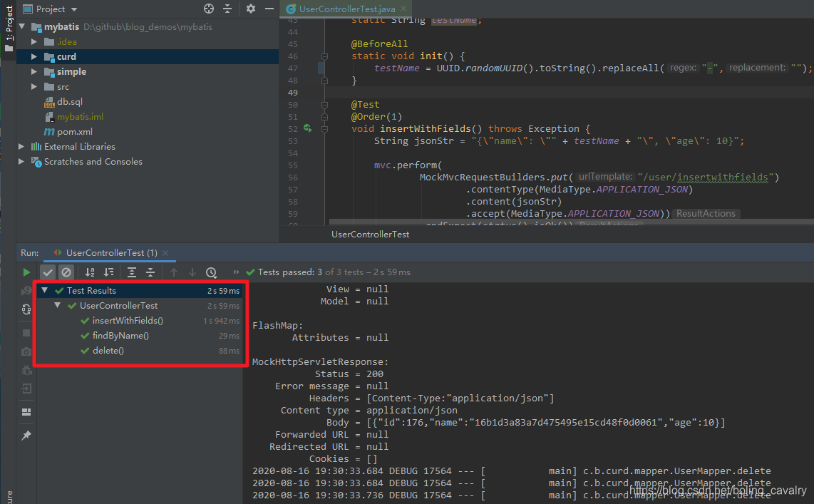Image resolution: width=814 pixels, height=504 pixels.
Task: Click the insertWithFields method name in editor
Action: [x=426, y=129]
